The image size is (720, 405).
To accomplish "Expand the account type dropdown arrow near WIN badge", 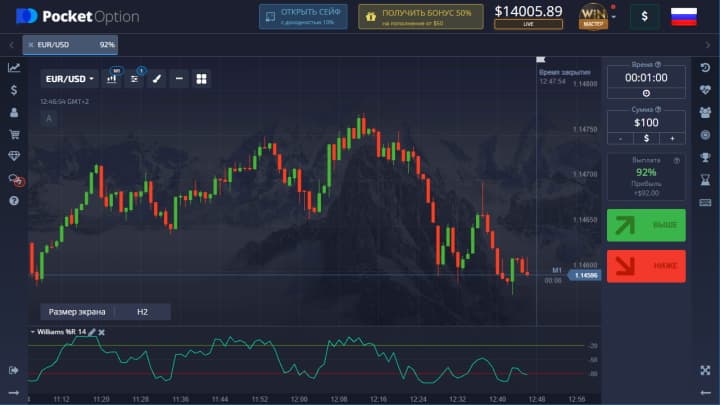I will (x=613, y=16).
